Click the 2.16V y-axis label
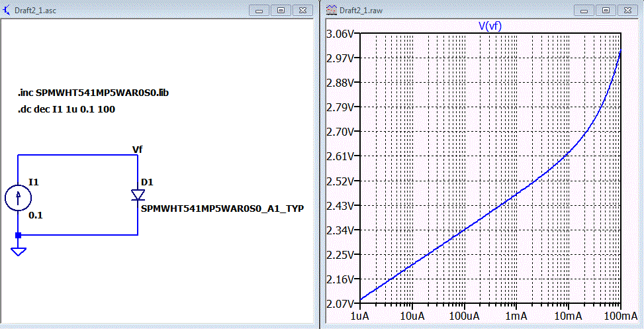This screenshot has height=329, width=644. click(339, 279)
